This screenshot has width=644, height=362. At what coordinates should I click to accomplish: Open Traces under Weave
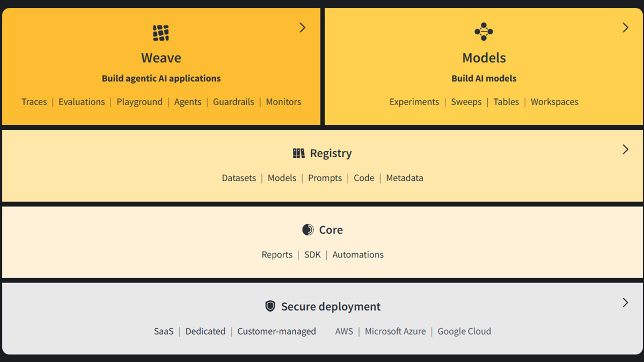(34, 102)
